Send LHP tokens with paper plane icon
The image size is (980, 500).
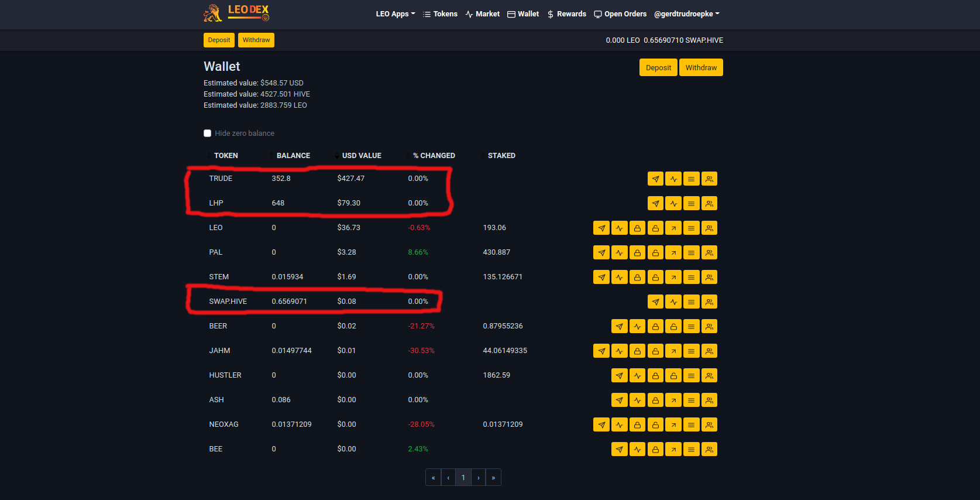click(655, 203)
